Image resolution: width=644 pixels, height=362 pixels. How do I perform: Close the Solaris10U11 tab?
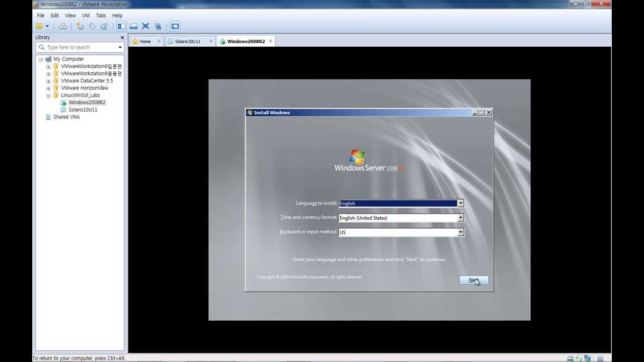[211, 41]
